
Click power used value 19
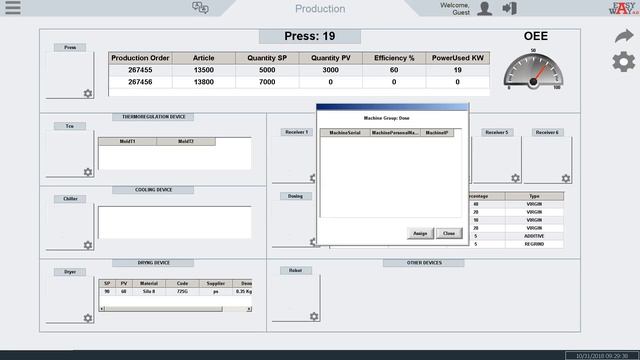[x=458, y=70]
